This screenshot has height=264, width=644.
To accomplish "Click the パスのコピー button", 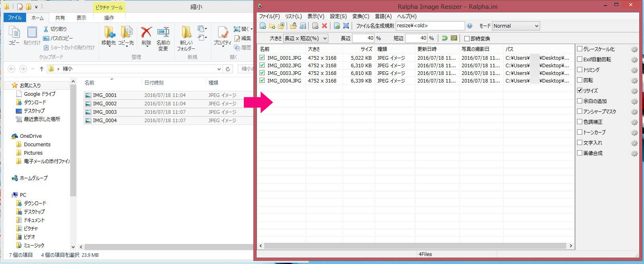I will click(58, 38).
